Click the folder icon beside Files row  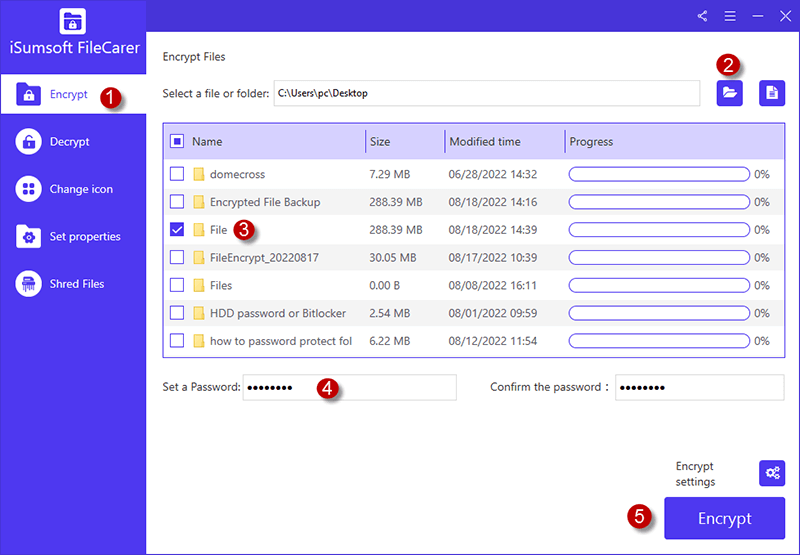click(199, 285)
